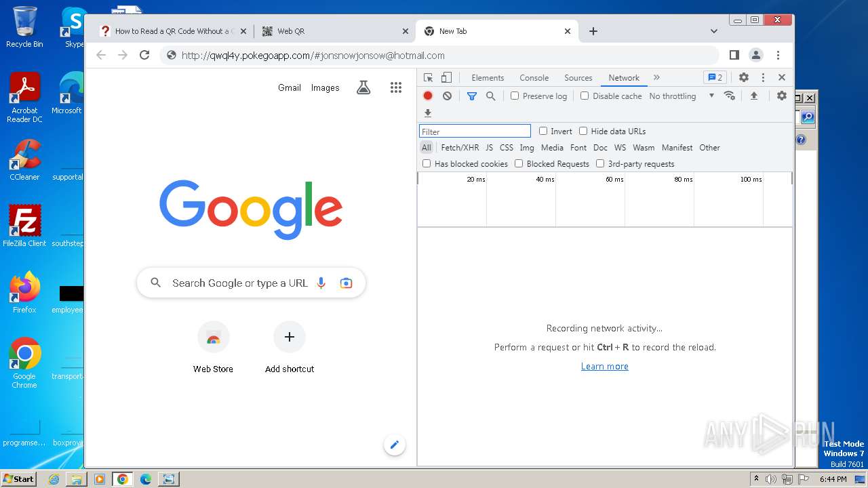This screenshot has height=488, width=868.
Task: Open the Google apps grid icon
Action: click(396, 87)
